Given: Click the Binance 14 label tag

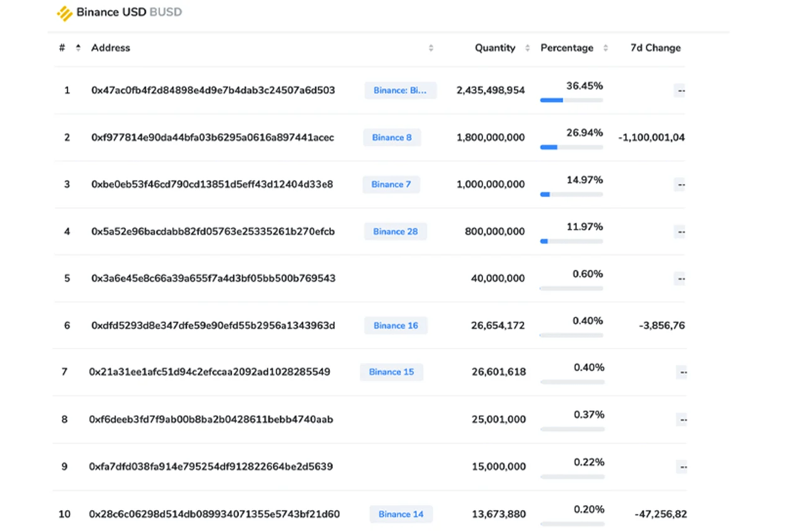Looking at the screenshot, I should 401,514.
